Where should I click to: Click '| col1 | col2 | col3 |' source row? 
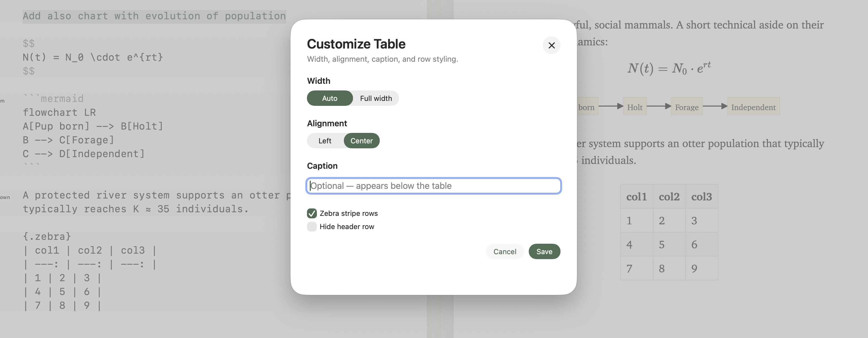pos(90,250)
